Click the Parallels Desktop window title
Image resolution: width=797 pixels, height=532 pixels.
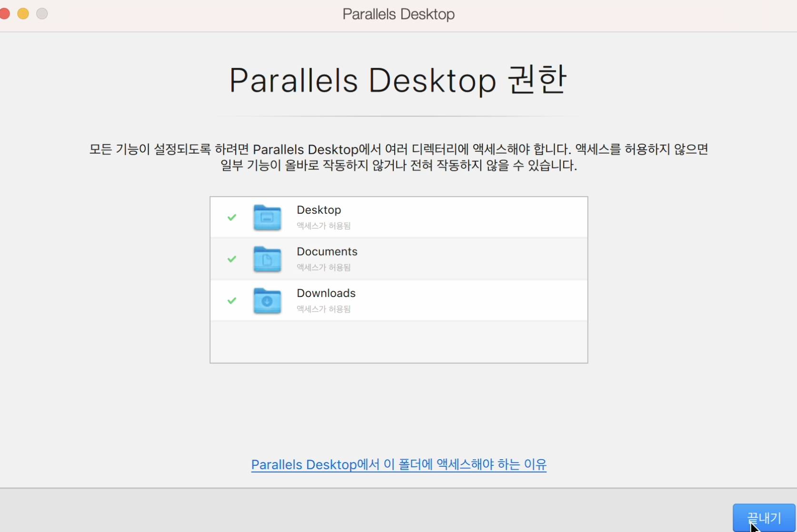(x=398, y=14)
